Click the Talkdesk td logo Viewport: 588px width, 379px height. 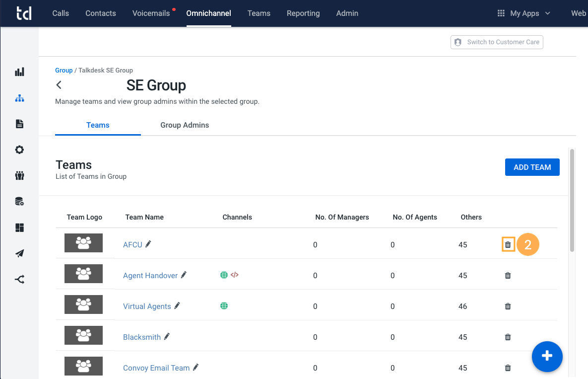click(24, 13)
